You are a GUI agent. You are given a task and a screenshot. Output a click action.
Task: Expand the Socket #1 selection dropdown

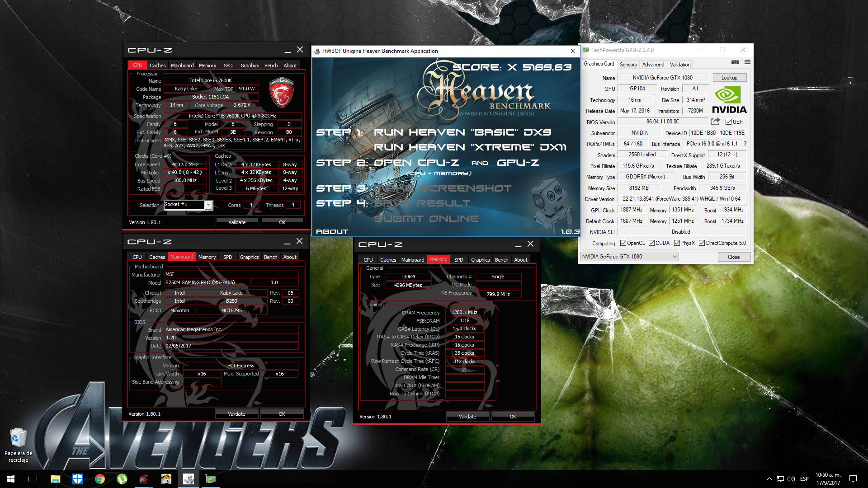point(208,205)
